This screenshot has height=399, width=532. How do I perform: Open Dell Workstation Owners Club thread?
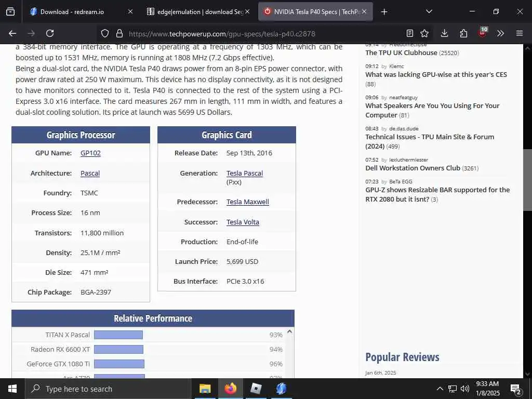(413, 168)
